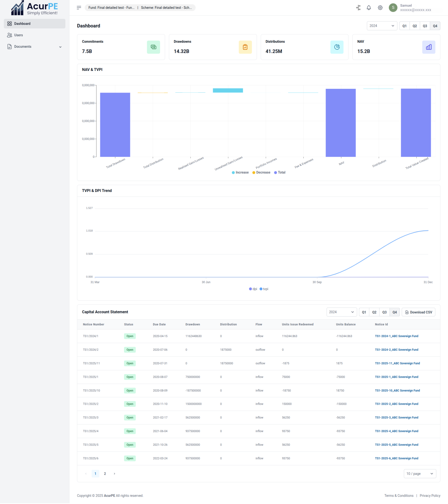Click the NAV bar chart icon
The image size is (448, 504).
428,47
